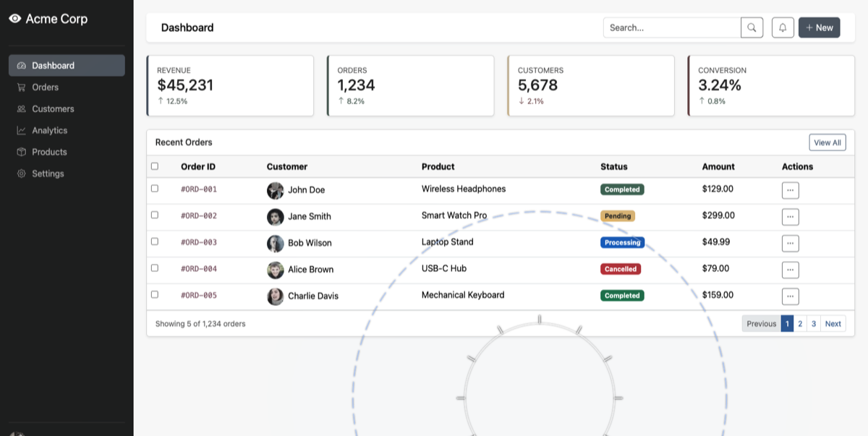Select the checkbox for order #ORD-004
Screen dimensions: 868x436
tap(154, 268)
